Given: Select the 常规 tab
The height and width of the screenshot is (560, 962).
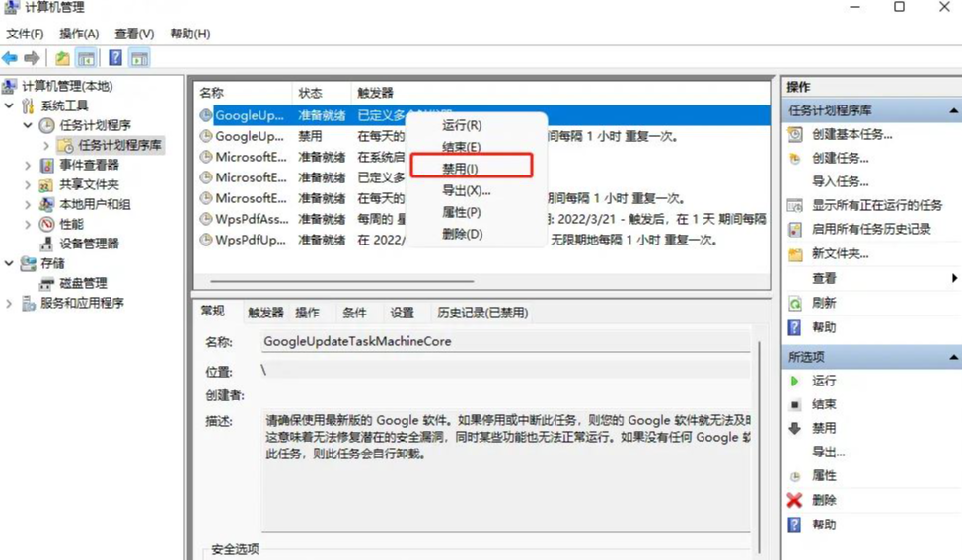Looking at the screenshot, I should coord(213,311).
